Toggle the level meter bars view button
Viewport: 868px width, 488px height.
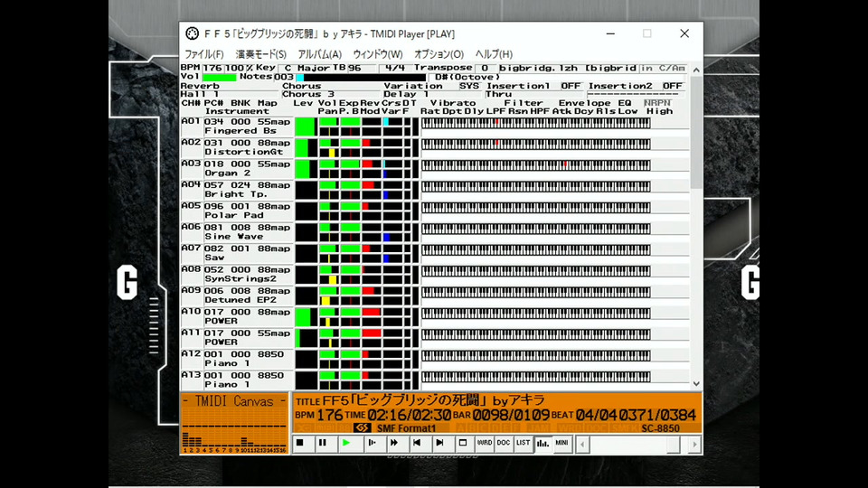pyautogui.click(x=543, y=443)
